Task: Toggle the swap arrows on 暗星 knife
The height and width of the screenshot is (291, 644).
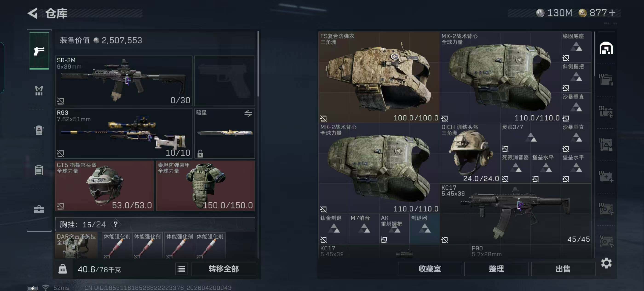Action: [x=248, y=113]
